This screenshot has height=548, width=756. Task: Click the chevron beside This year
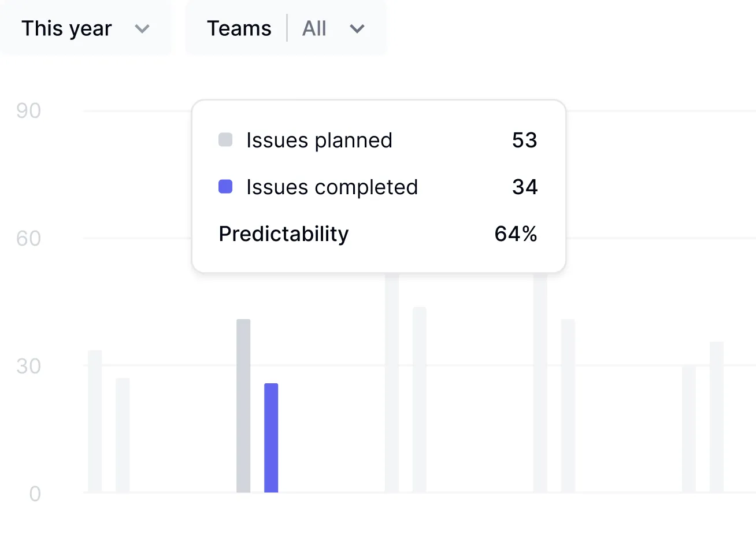point(142,29)
